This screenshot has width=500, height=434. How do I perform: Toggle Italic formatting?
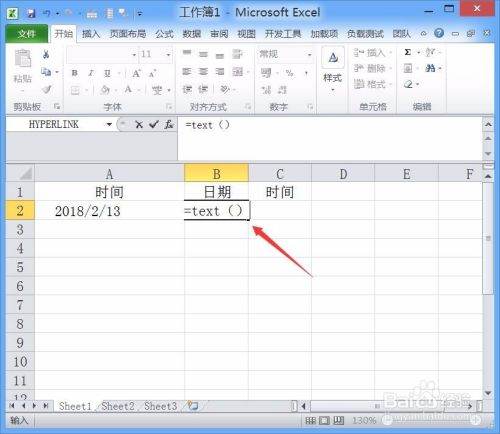(91, 73)
